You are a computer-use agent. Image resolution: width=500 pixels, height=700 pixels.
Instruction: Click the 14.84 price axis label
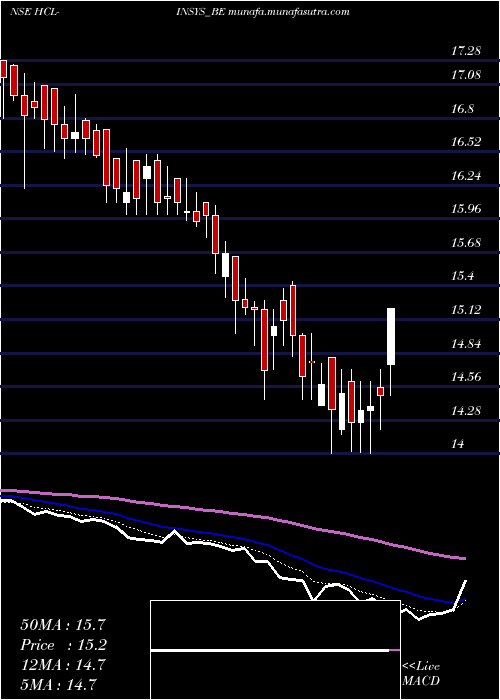coord(466,343)
